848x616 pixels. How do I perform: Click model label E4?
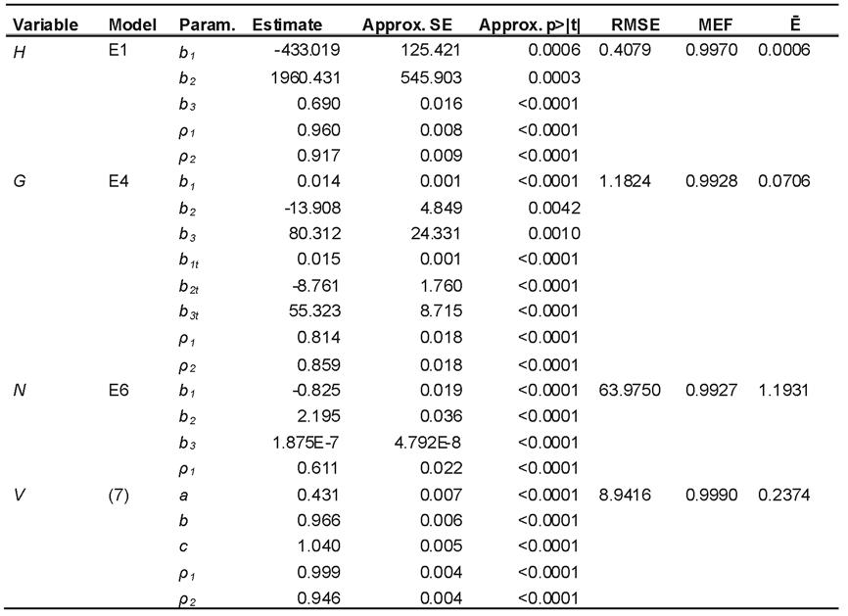(x=118, y=180)
